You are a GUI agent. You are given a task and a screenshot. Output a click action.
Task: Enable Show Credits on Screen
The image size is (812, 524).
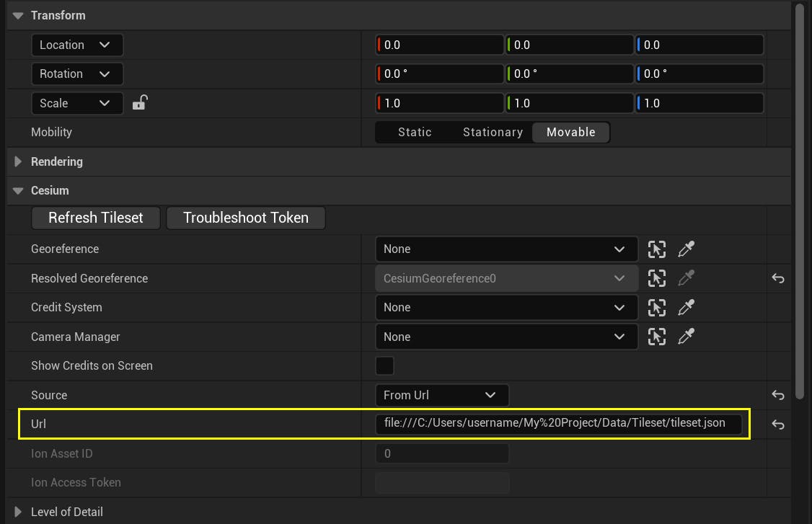384,365
